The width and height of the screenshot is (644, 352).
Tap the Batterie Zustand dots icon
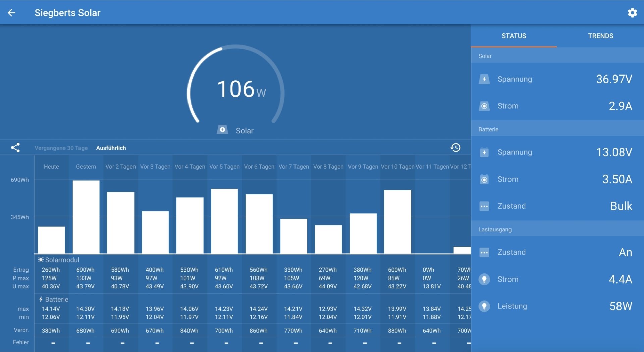click(484, 206)
